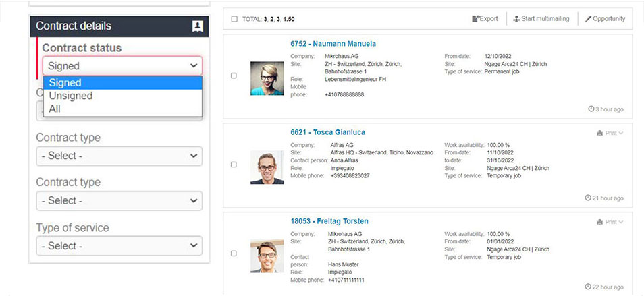Click the Export document icon
Image resolution: width=644 pixels, height=296 pixels.
[476, 19]
